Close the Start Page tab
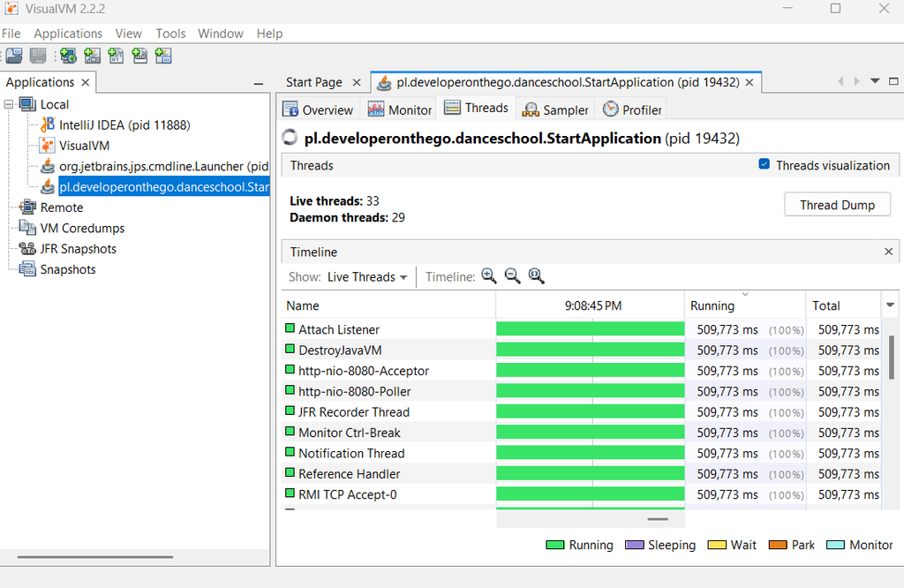Screen dimensions: 904x588 pos(357,82)
